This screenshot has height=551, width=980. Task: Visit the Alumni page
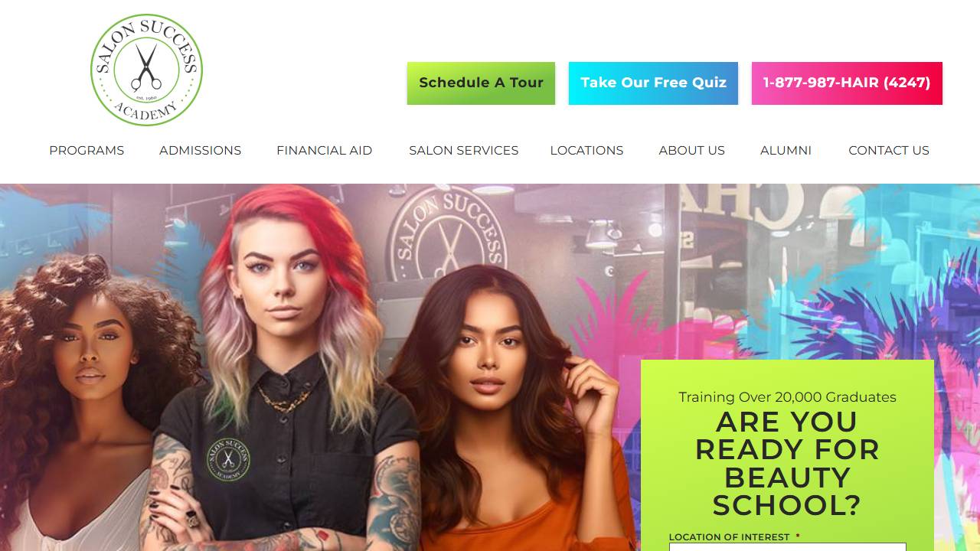tap(786, 151)
